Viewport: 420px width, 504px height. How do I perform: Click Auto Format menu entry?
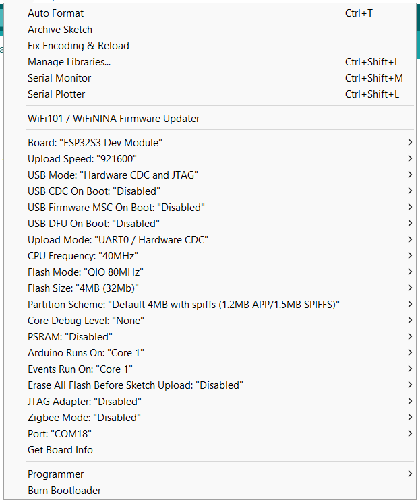point(56,13)
